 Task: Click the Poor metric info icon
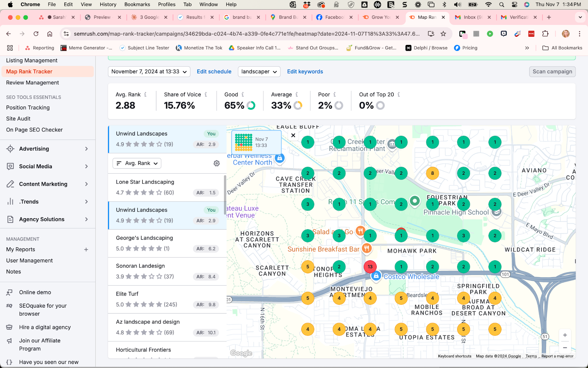pos(334,95)
